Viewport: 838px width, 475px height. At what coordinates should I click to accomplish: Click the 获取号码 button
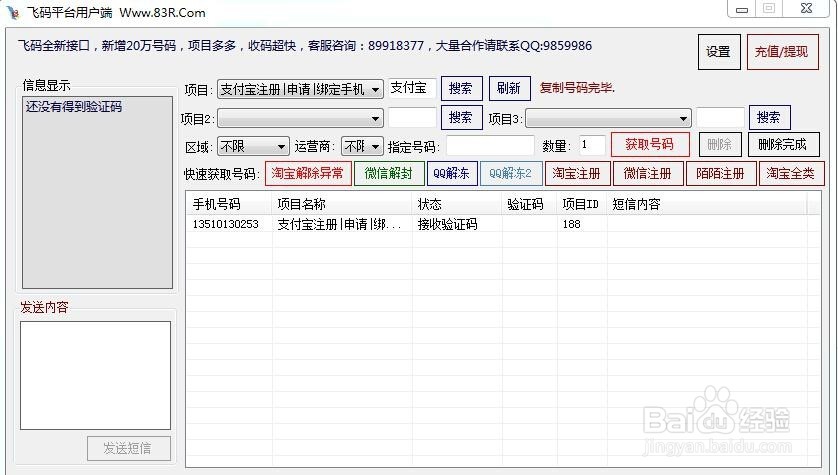click(650, 144)
